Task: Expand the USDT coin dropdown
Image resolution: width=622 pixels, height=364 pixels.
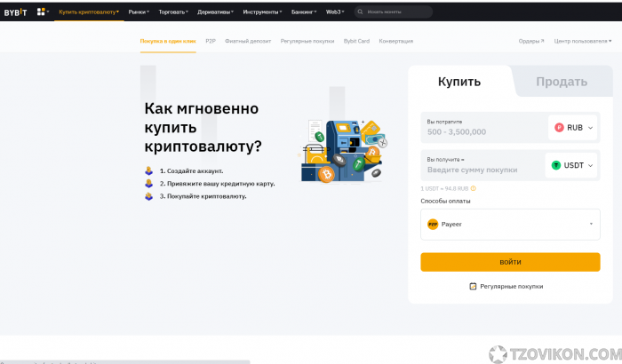Action: 571,165
